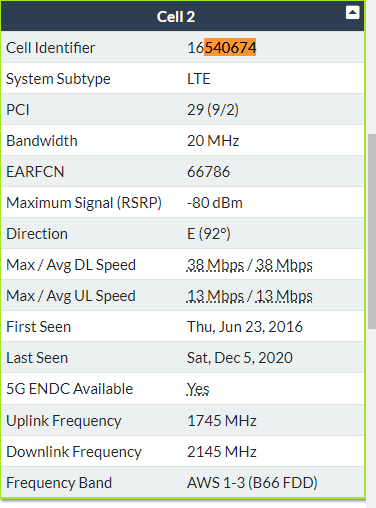This screenshot has width=376, height=508.
Task: Click the Frequency Band AWS 1-3 value
Action: pos(252,483)
